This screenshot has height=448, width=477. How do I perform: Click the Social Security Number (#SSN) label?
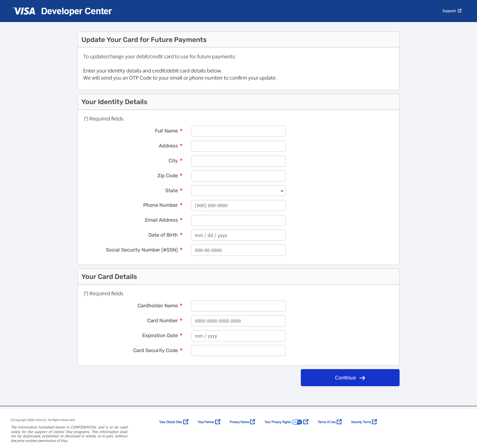(x=142, y=250)
